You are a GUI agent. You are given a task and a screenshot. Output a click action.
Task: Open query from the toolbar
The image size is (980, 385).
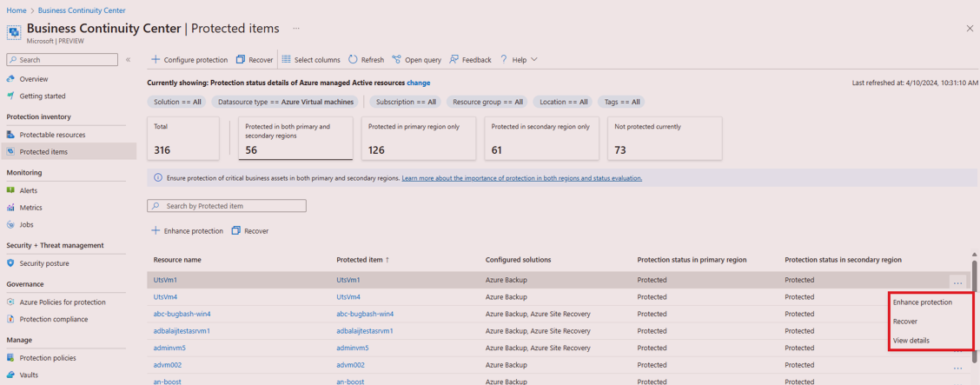pyautogui.click(x=416, y=60)
